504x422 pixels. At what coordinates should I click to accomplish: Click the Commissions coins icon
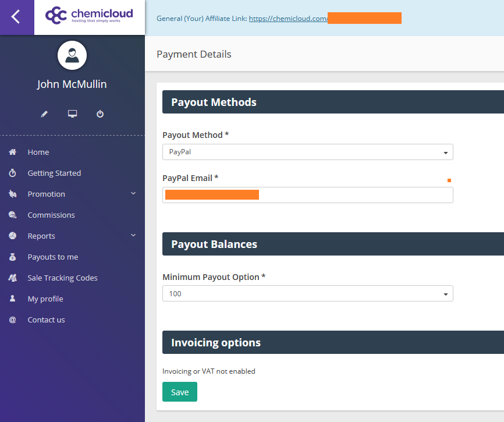(12, 215)
